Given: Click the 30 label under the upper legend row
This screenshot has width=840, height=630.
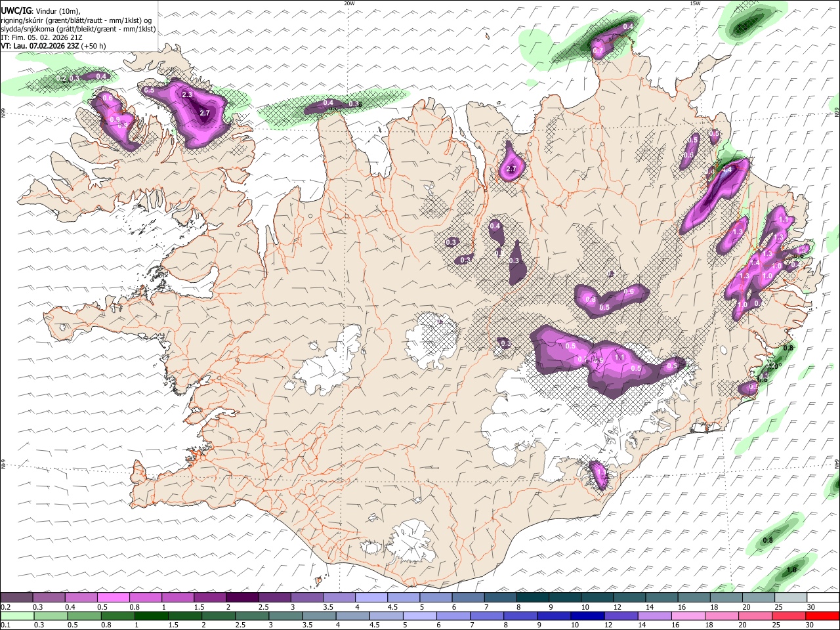Looking at the screenshot, I should pyautogui.click(x=811, y=607).
